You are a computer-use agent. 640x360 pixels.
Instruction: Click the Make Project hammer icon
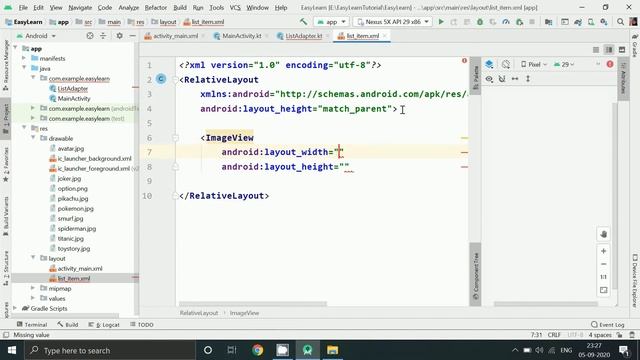(x=303, y=22)
